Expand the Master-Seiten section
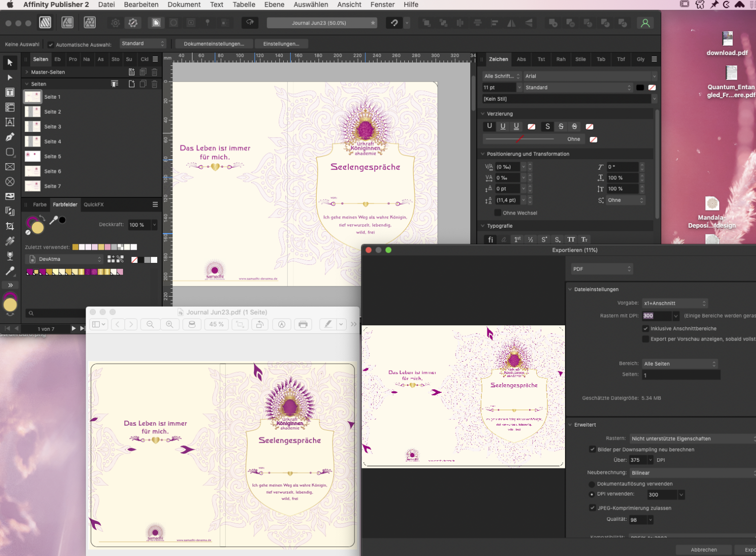 (27, 72)
